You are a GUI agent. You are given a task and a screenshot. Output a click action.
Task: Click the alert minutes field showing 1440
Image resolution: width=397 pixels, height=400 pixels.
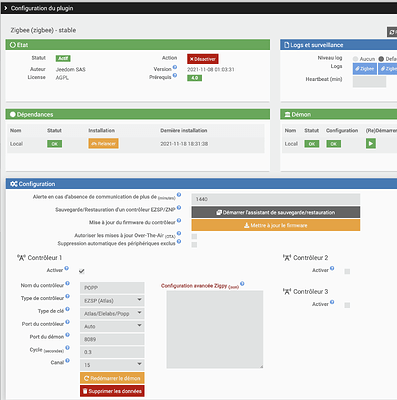[x=276, y=199]
